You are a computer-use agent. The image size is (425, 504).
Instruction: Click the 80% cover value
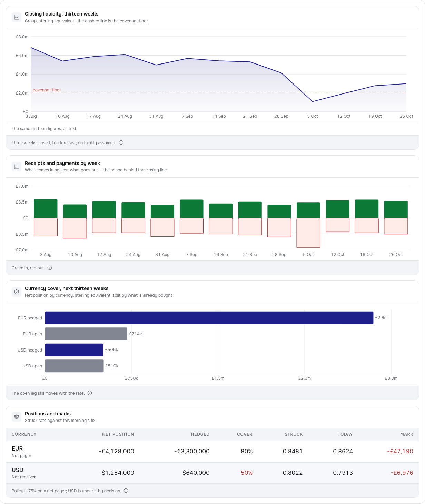click(247, 451)
